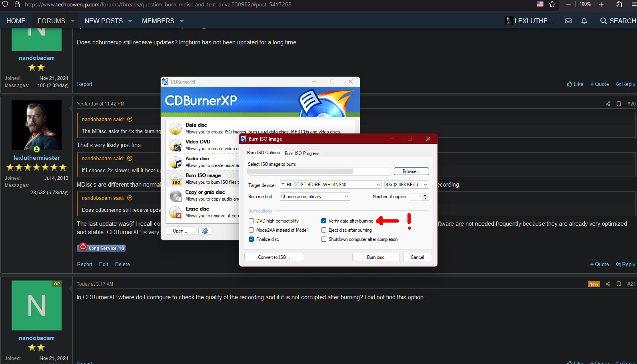
Task: Click Delete link under post #20
Action: coord(122,265)
